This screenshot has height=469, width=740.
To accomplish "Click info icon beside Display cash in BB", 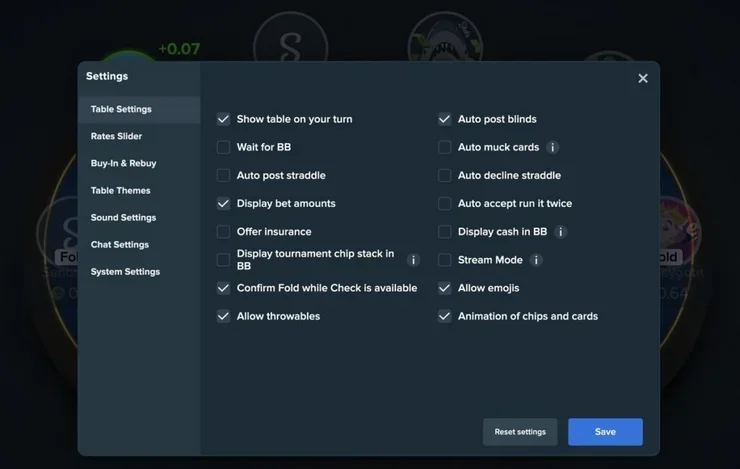I will click(x=561, y=232).
